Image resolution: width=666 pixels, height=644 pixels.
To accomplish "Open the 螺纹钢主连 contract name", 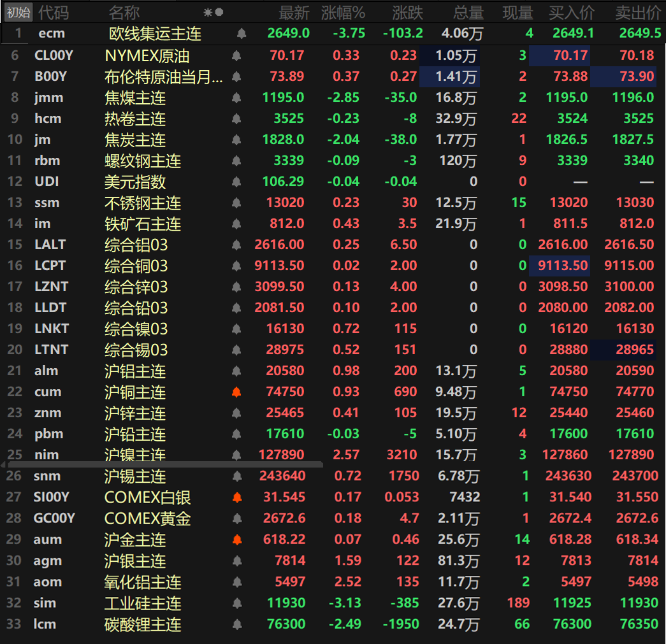I will click(x=143, y=161).
